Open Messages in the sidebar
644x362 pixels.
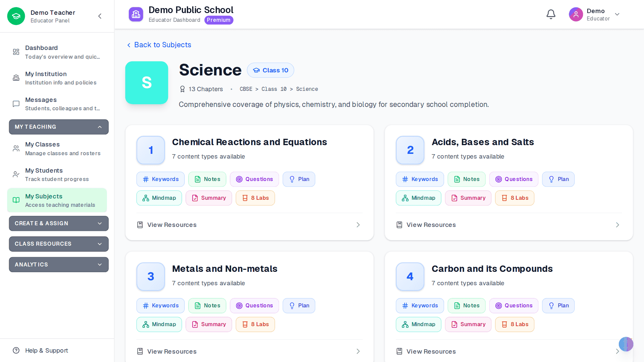[x=57, y=104]
